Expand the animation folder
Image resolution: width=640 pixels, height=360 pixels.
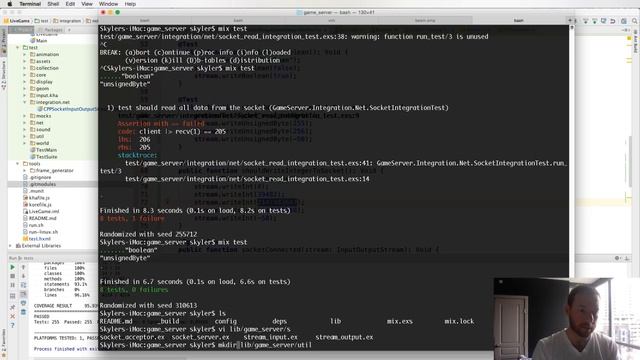(x=25, y=55)
